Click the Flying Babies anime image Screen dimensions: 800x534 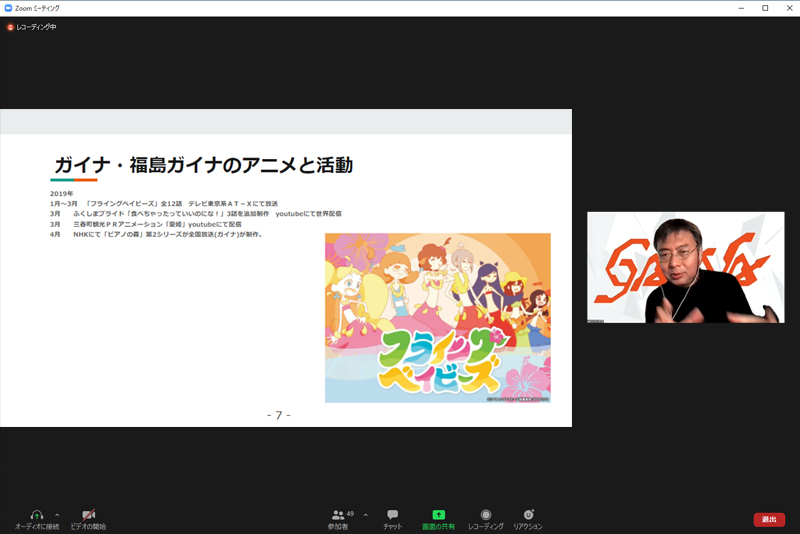(437, 318)
